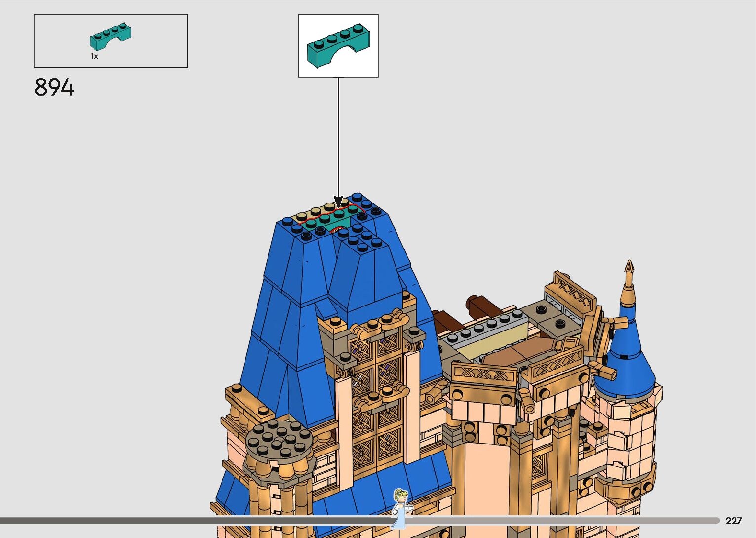This screenshot has height=538, width=756.
Task: Select the 1x quantity label
Action: click(94, 57)
